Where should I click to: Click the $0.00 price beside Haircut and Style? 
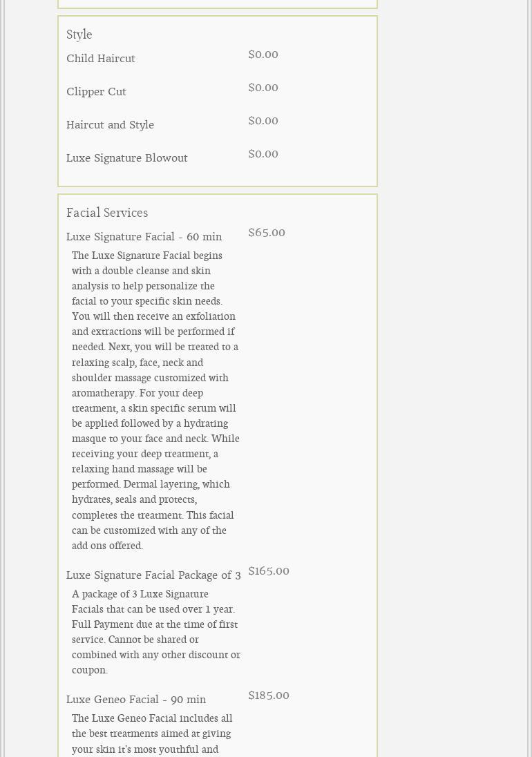click(263, 121)
